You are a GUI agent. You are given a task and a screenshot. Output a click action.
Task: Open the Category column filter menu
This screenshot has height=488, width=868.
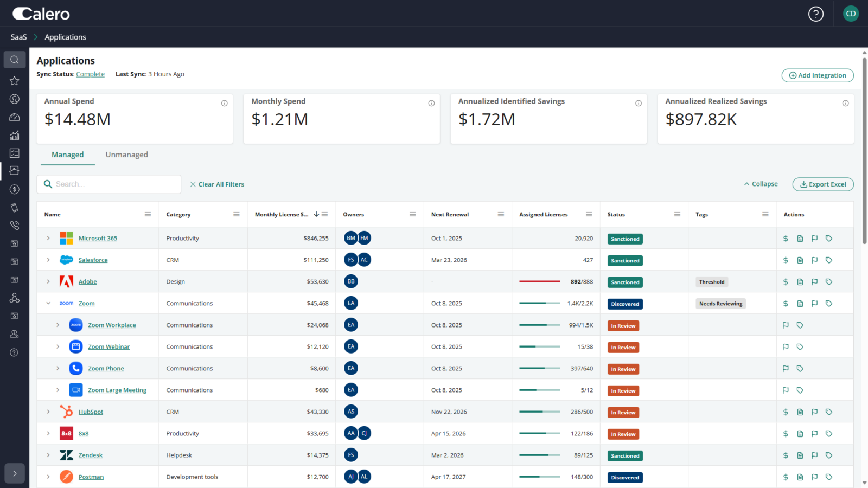(237, 214)
